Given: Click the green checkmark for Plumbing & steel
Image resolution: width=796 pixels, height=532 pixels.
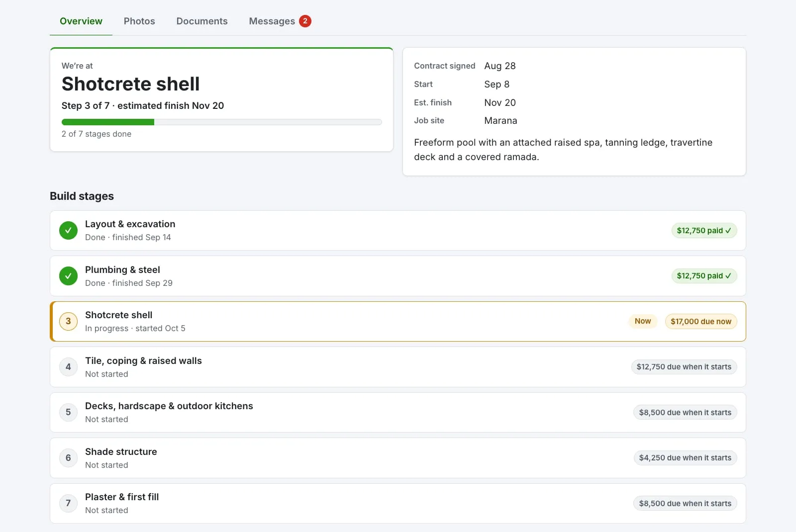Looking at the screenshot, I should click(x=68, y=276).
